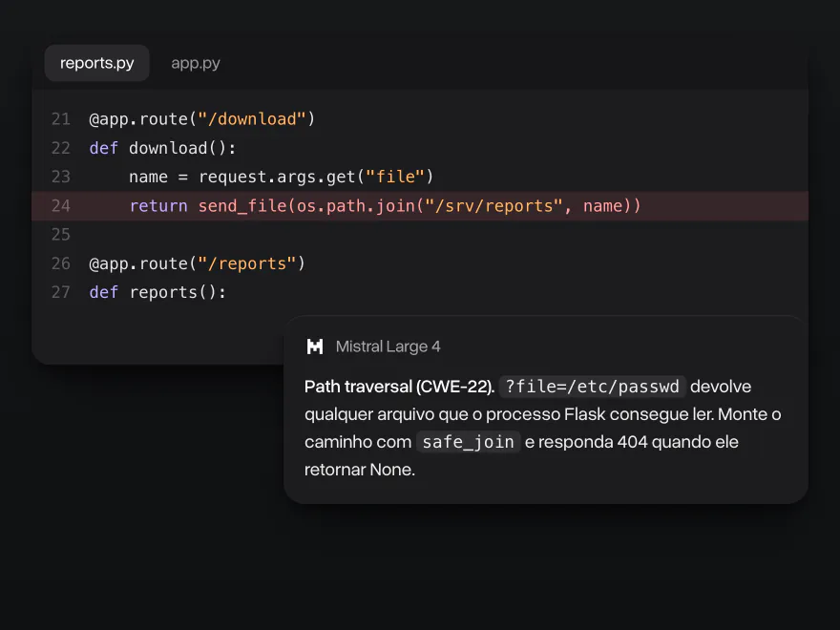Select the Mistral Large 4 label
The height and width of the screenshot is (630, 840).
pos(388,346)
